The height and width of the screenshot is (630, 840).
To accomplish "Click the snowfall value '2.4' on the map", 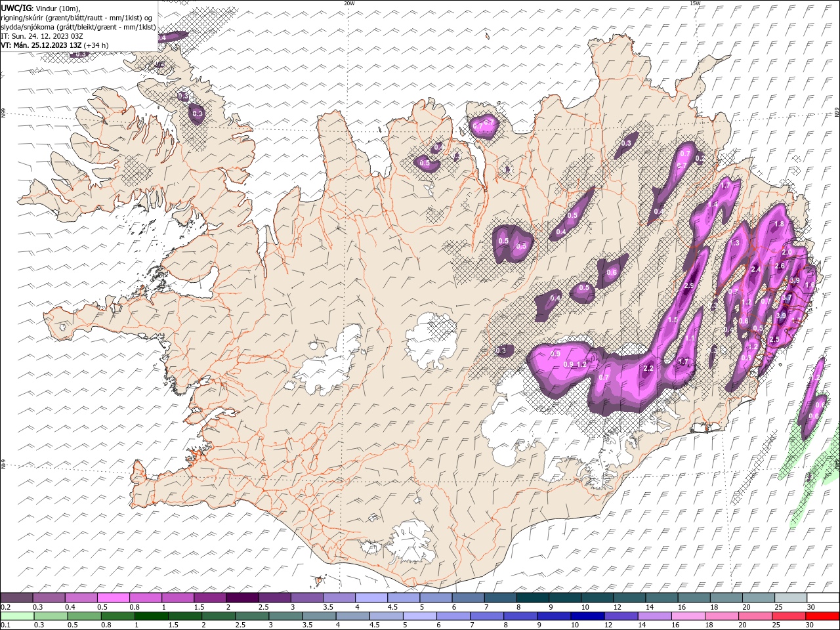I will click(756, 270).
